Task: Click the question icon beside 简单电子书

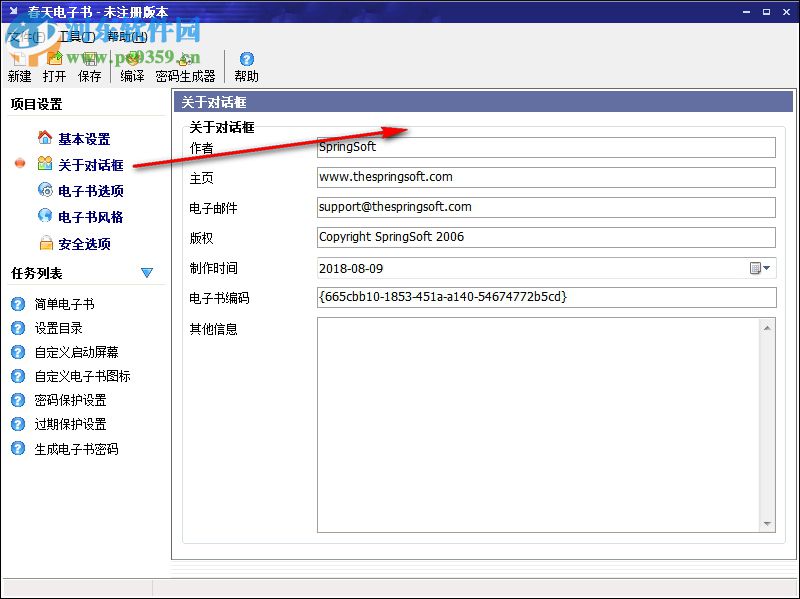Action: 18,304
